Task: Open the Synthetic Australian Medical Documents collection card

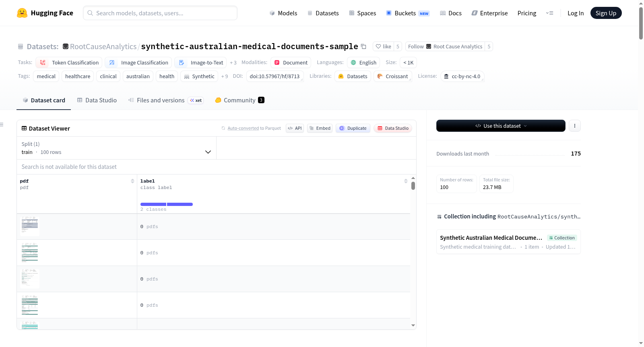Action: coord(508,242)
